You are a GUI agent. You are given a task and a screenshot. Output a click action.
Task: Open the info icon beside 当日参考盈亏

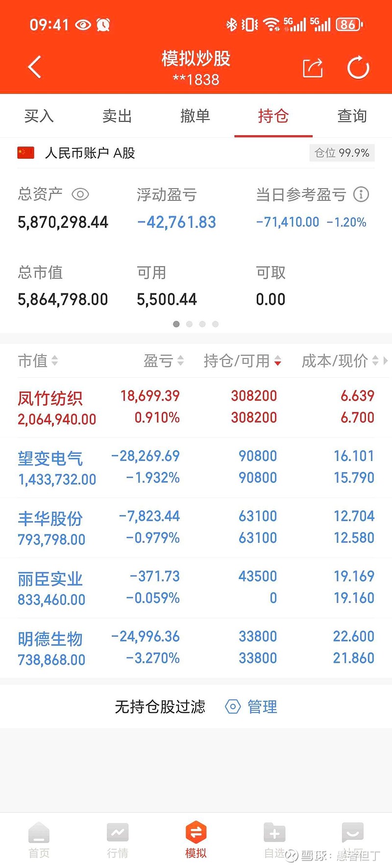tap(361, 194)
